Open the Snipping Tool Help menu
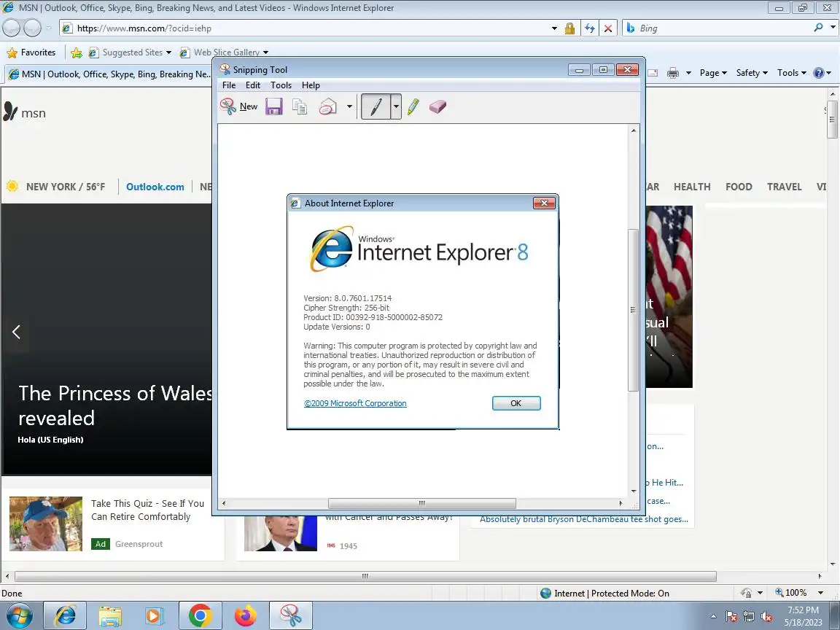 (x=311, y=85)
